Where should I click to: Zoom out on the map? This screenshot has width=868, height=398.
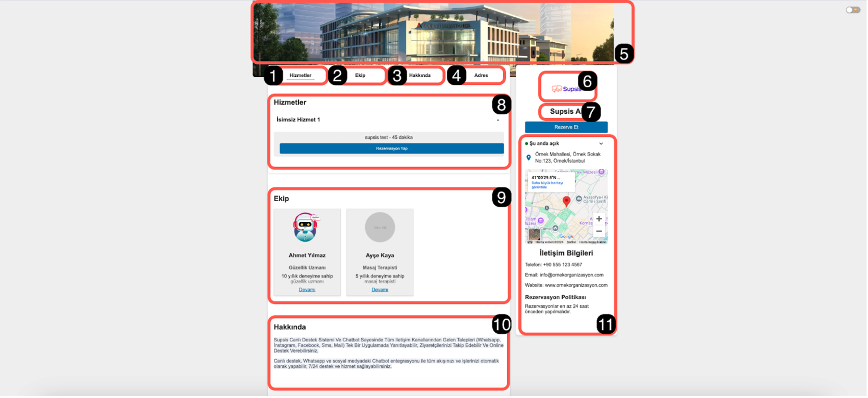(600, 232)
